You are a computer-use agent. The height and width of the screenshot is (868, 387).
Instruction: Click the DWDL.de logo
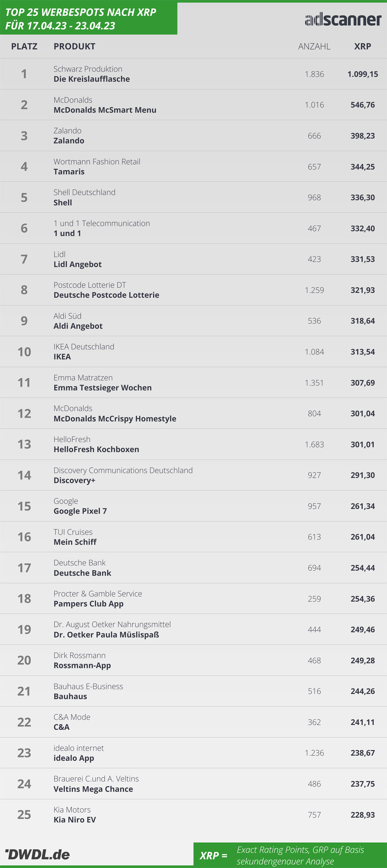pyautogui.click(x=37, y=854)
